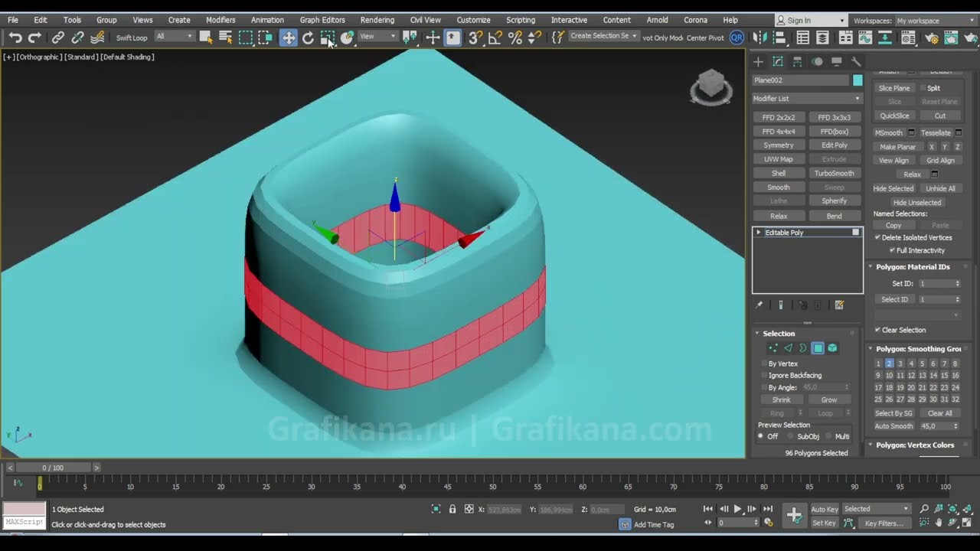
Task: Select the Link tool icon
Action: point(58,37)
